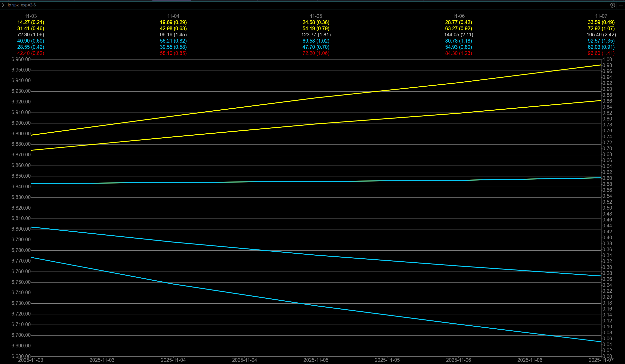625x364 pixels.
Task: Click the 6,850.00 price axis label
Action: (21, 176)
